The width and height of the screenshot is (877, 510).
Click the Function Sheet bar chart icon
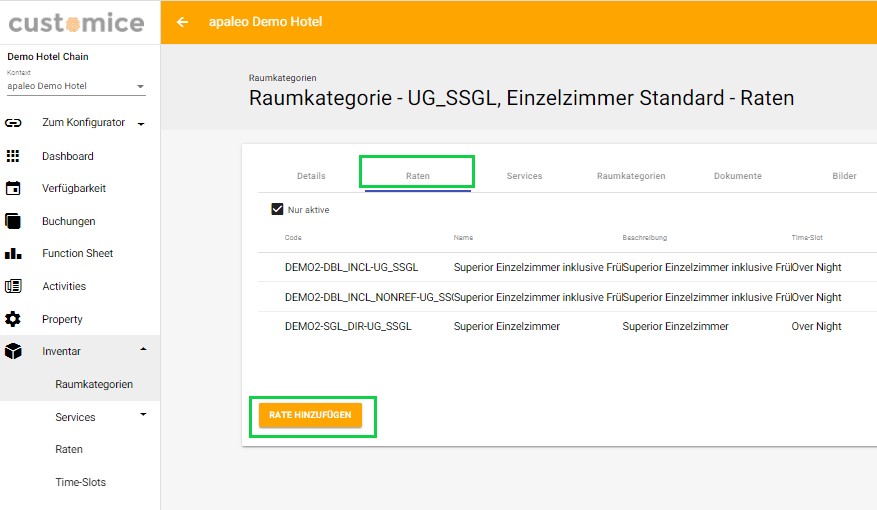click(x=13, y=253)
